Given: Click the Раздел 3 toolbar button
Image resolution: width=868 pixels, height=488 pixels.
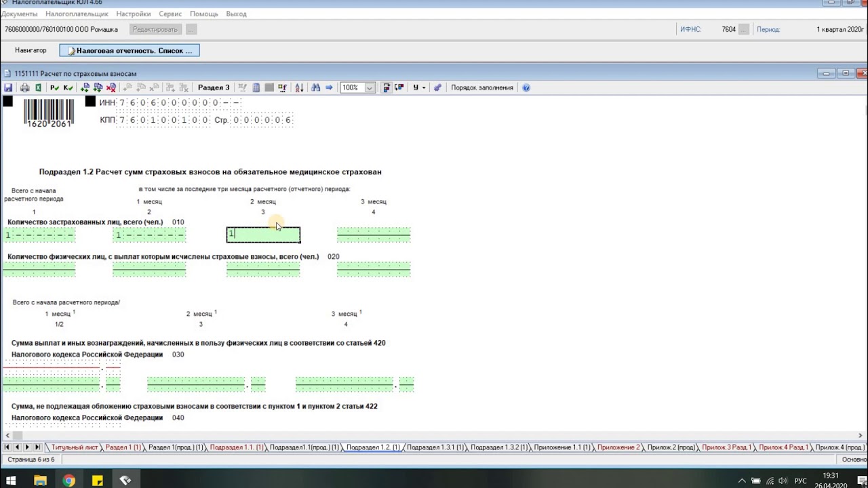Looking at the screenshot, I should [x=214, y=87].
